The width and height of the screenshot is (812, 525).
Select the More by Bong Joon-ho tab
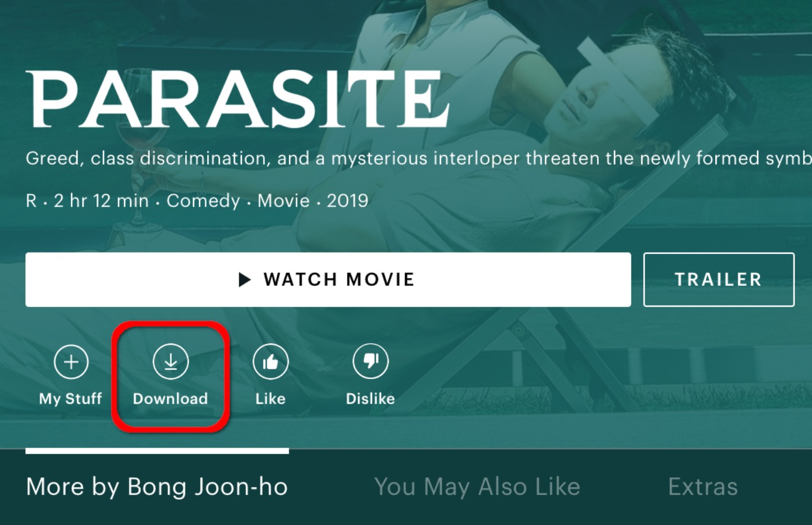pyautogui.click(x=157, y=486)
